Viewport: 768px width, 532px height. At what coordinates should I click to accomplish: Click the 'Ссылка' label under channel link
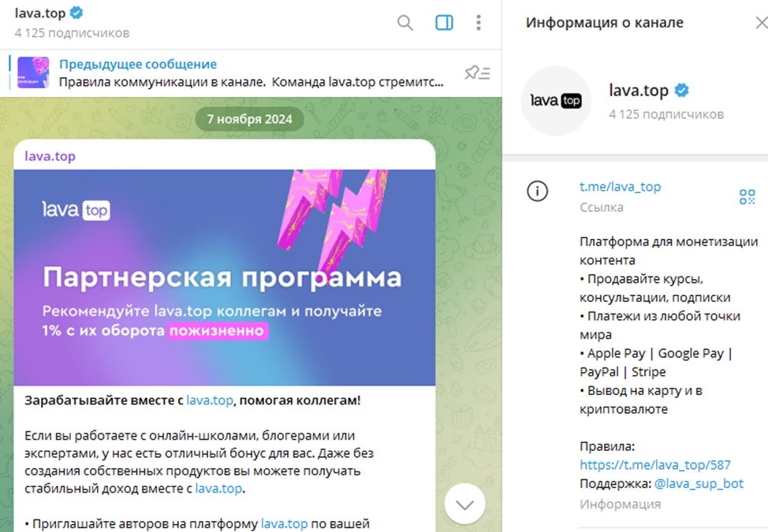point(602,207)
